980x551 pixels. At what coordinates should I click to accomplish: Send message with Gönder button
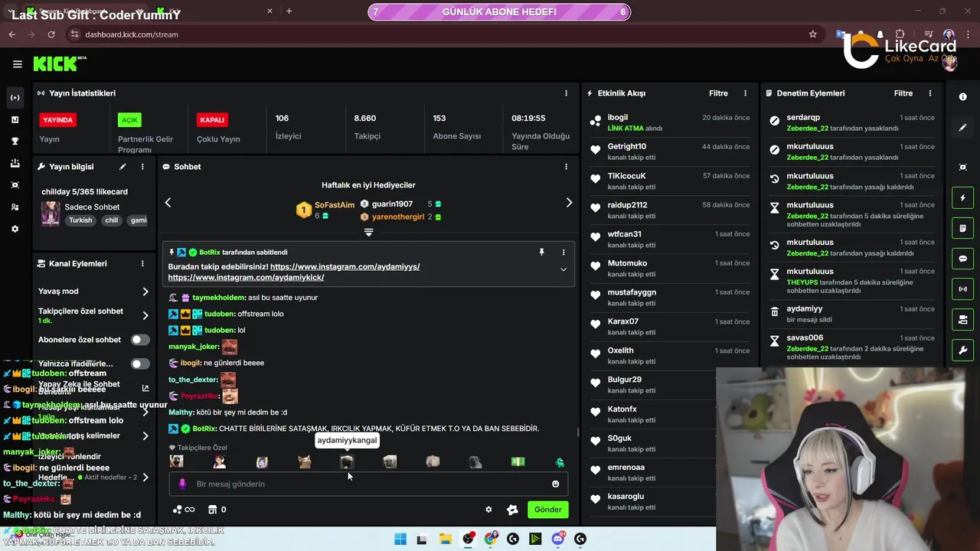tap(548, 509)
